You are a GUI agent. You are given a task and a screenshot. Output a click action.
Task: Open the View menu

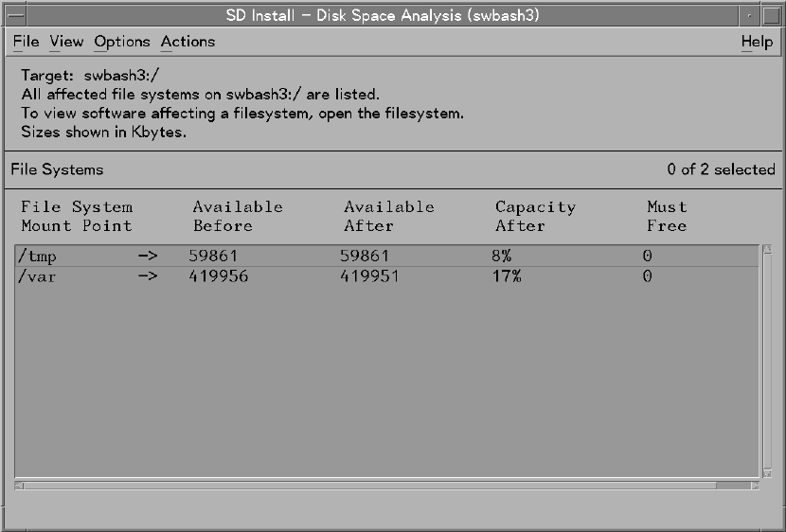(x=66, y=42)
